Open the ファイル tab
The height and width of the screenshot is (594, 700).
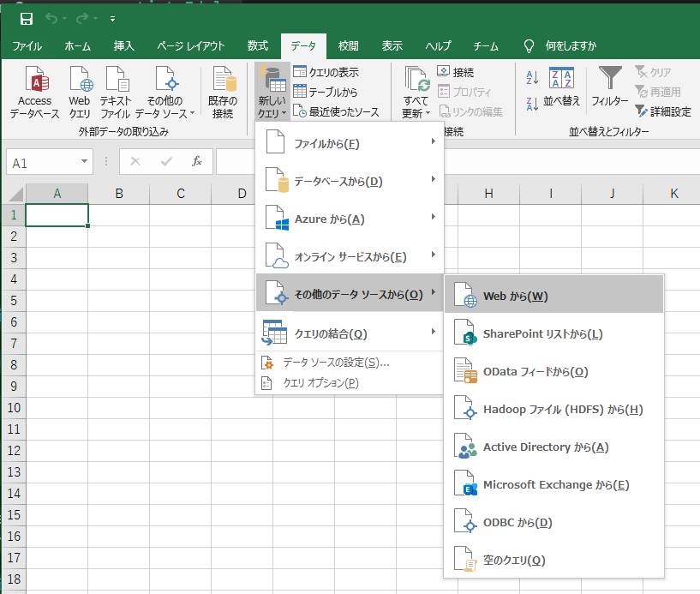click(27, 46)
